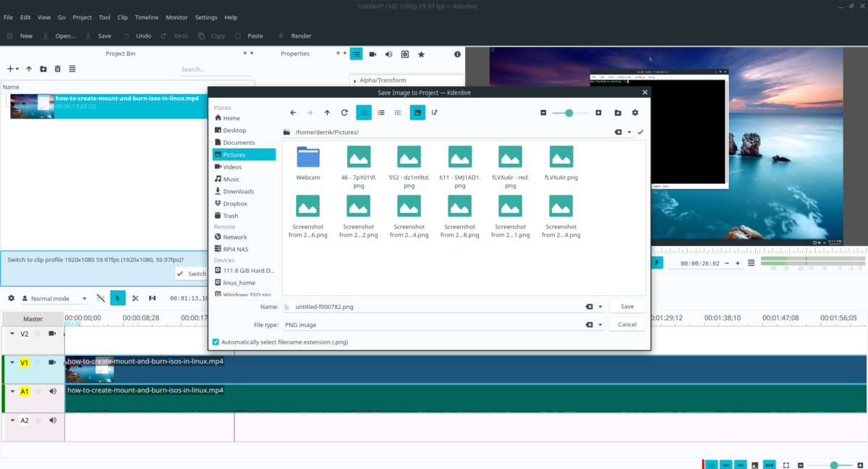Uncheck automatically select filename extension (.png)
Screen dimensions: 868x469
pyautogui.click(x=215, y=342)
